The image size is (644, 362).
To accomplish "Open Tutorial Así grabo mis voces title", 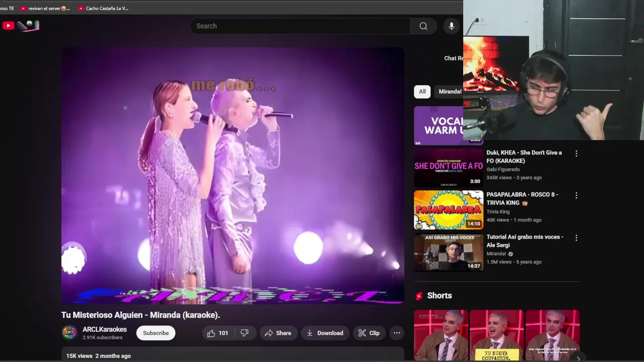I will pos(525,241).
